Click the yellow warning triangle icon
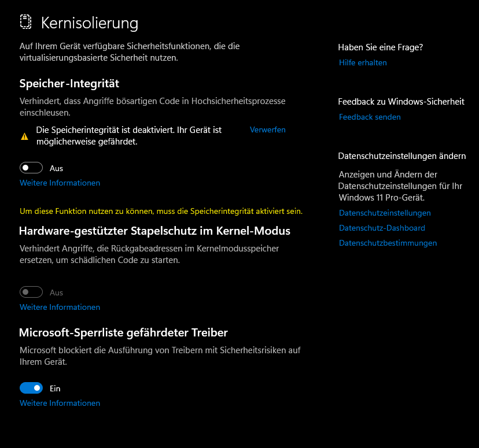 (x=25, y=136)
